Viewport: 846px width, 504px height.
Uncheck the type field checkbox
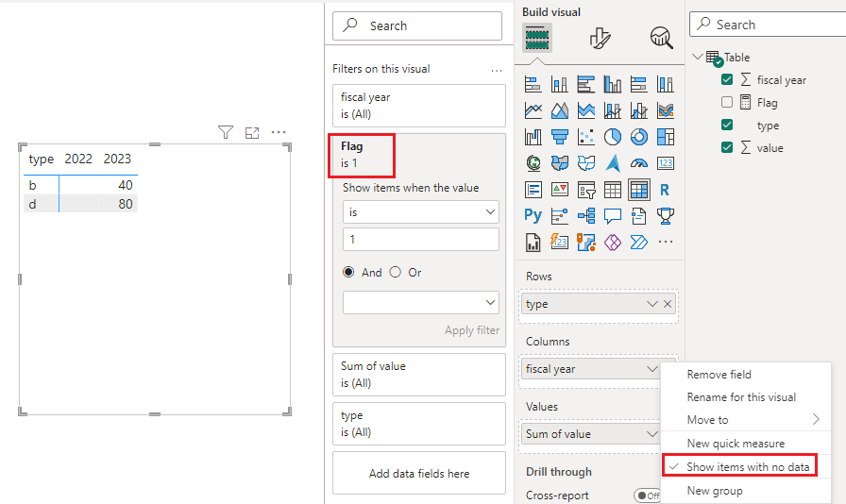click(x=727, y=125)
